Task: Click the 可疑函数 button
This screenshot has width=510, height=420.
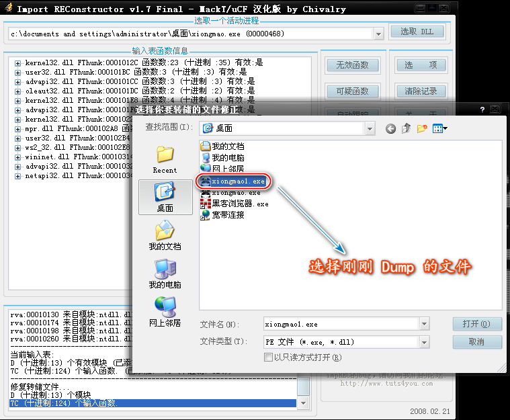Action: [353, 91]
